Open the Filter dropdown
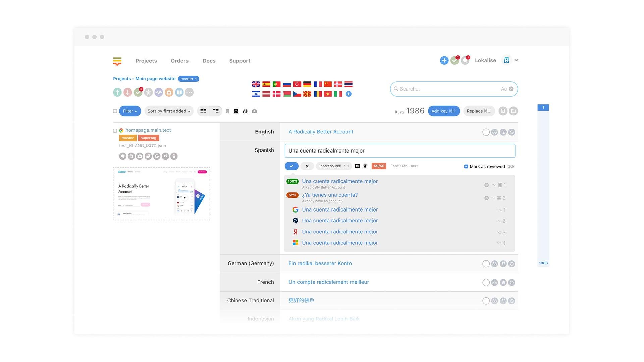Screen dimensions: 644x362 [x=130, y=111]
